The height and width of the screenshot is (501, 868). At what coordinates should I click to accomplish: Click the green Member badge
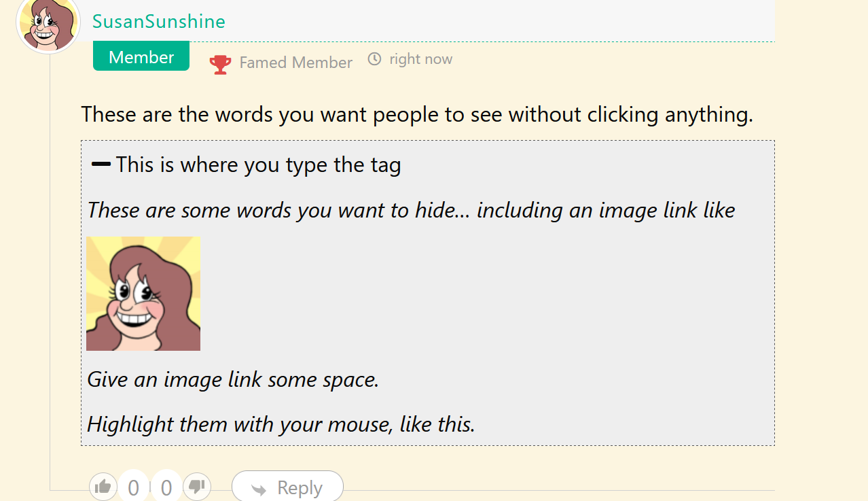point(141,57)
